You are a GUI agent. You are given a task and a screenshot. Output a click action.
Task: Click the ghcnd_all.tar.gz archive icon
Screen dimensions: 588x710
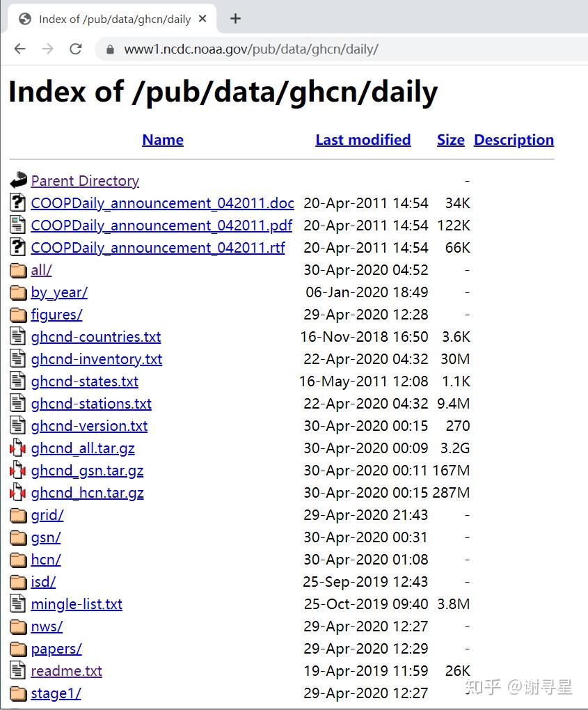coord(18,448)
